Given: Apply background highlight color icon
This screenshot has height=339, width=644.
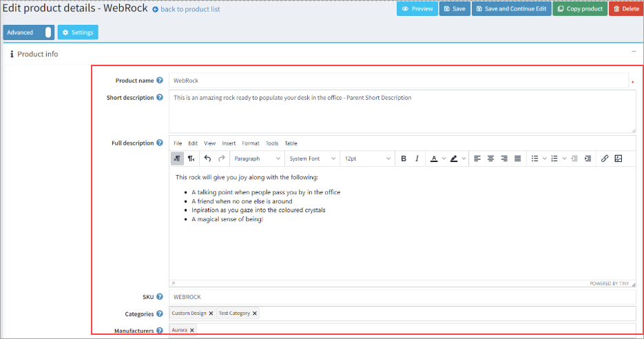Looking at the screenshot, I should (x=454, y=158).
